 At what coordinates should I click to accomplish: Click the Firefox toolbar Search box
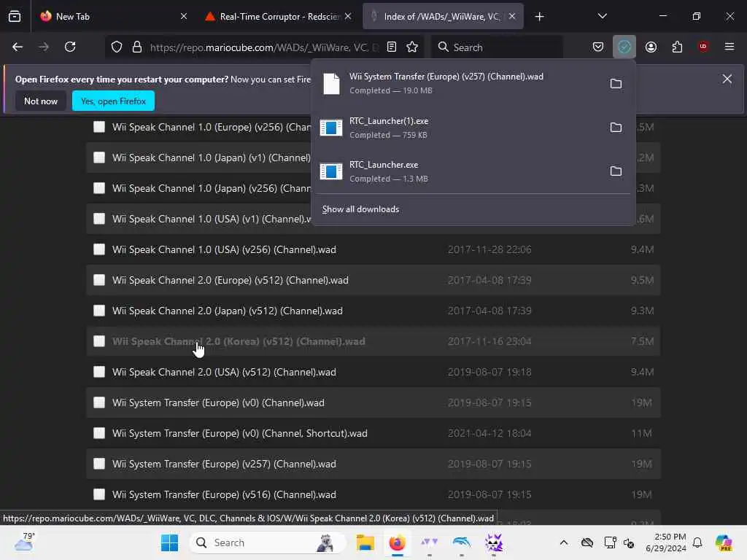coord(497,47)
